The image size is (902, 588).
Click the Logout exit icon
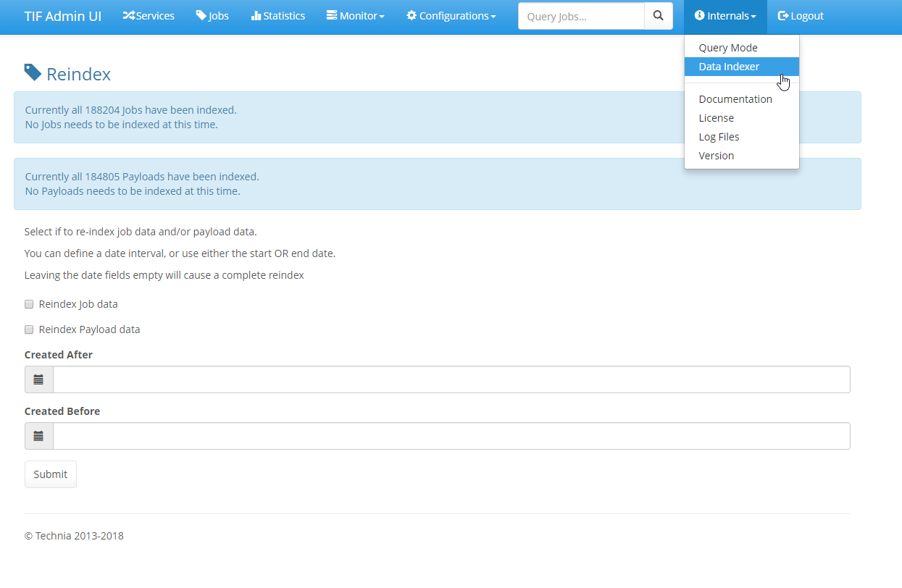pos(783,16)
